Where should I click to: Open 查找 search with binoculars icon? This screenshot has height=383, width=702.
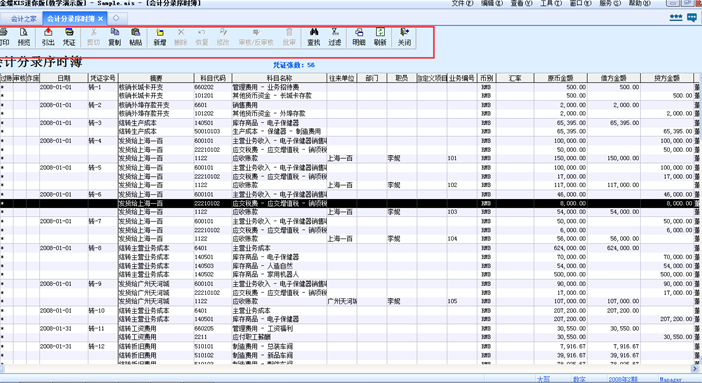[x=314, y=37]
